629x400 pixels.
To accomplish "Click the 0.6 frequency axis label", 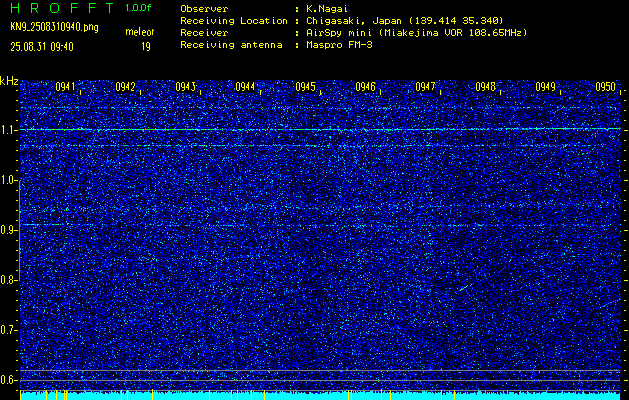I will [x=8, y=380].
